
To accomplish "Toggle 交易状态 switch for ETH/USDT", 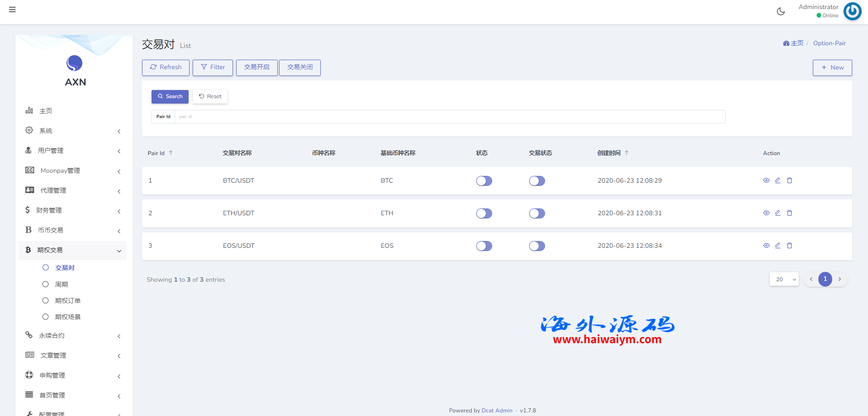I will [537, 213].
